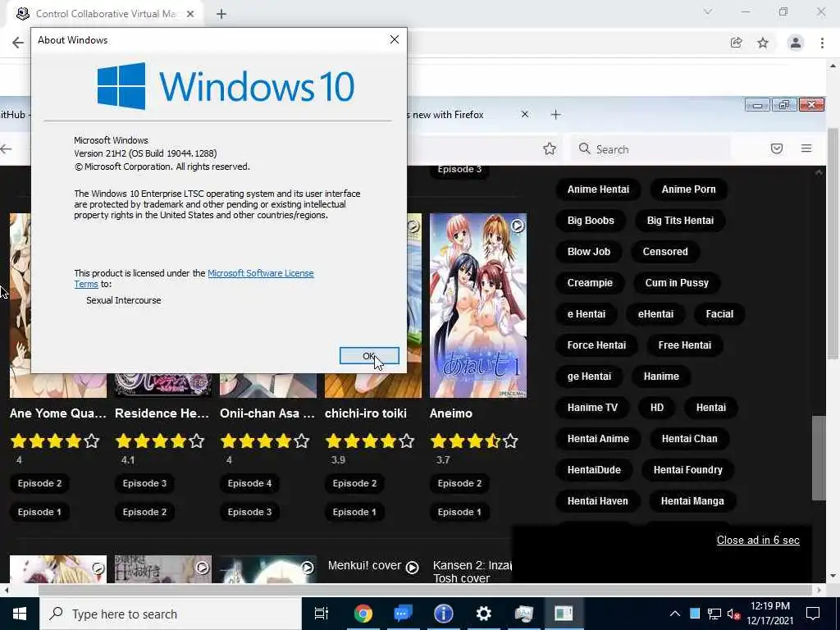The image size is (840, 630).
Task: Open Task View on the taskbar
Action: [x=322, y=614]
